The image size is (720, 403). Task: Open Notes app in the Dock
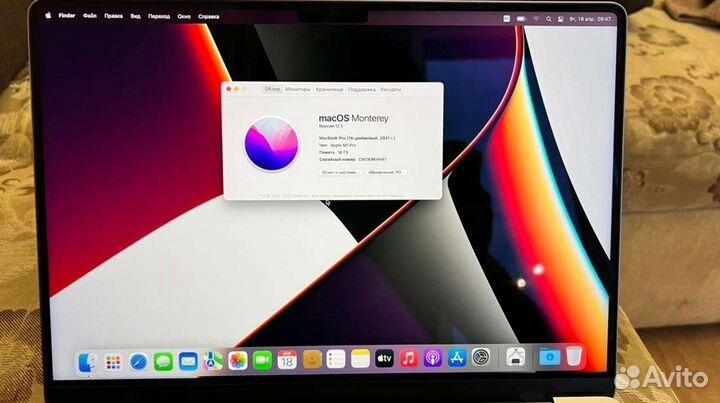[x=360, y=359]
